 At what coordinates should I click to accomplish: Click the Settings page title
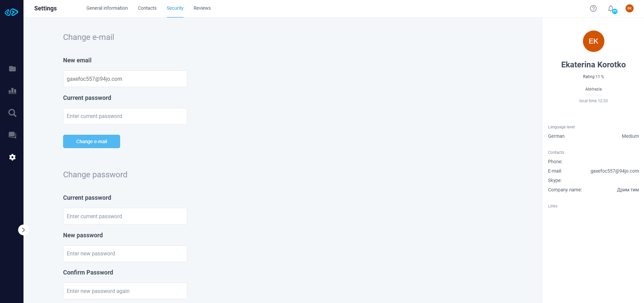click(x=45, y=8)
